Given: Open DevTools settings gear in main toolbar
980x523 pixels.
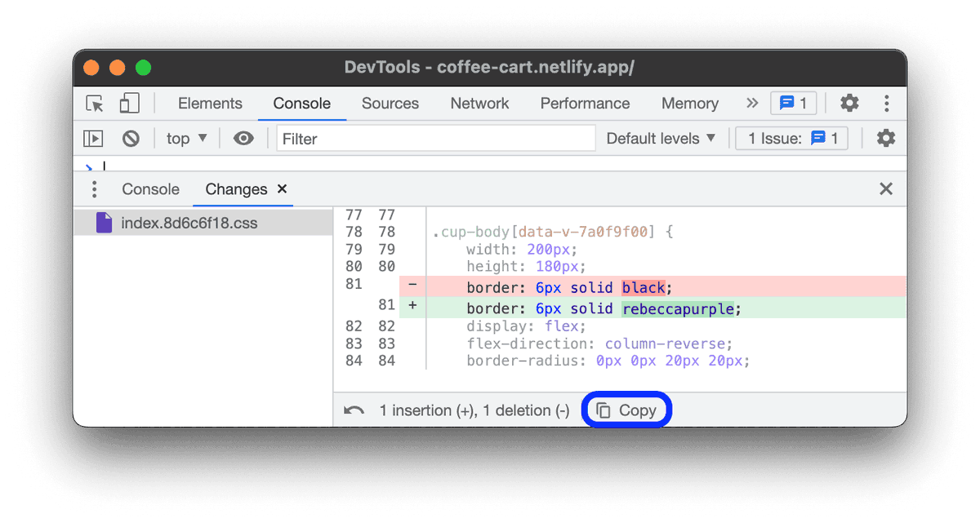Looking at the screenshot, I should (x=849, y=104).
